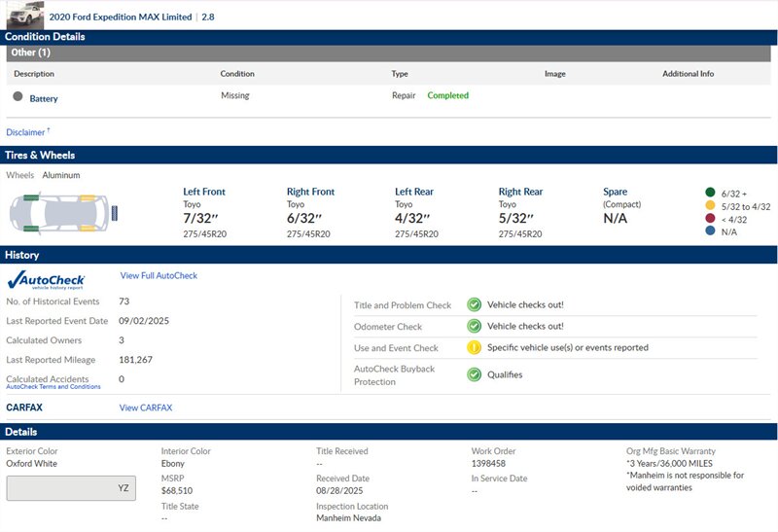
Task: Click the green 6/32+ legend dot
Action: [x=711, y=193]
